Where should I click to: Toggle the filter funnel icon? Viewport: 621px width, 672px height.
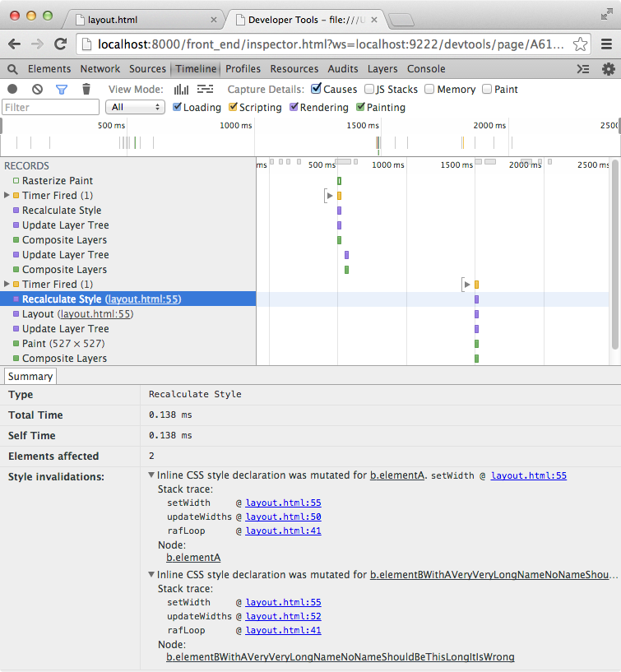(61, 90)
